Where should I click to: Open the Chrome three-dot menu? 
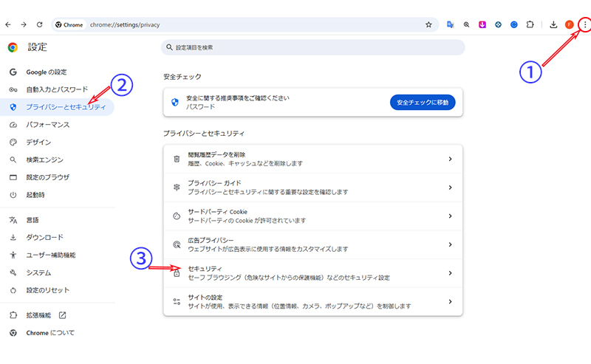click(x=585, y=24)
